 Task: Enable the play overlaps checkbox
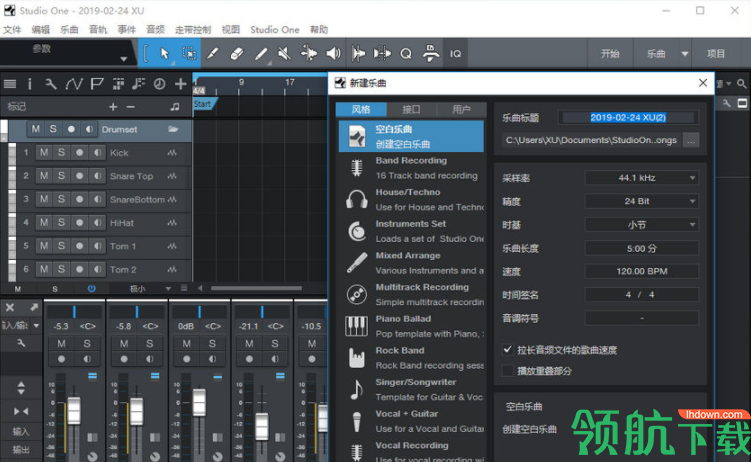point(508,371)
